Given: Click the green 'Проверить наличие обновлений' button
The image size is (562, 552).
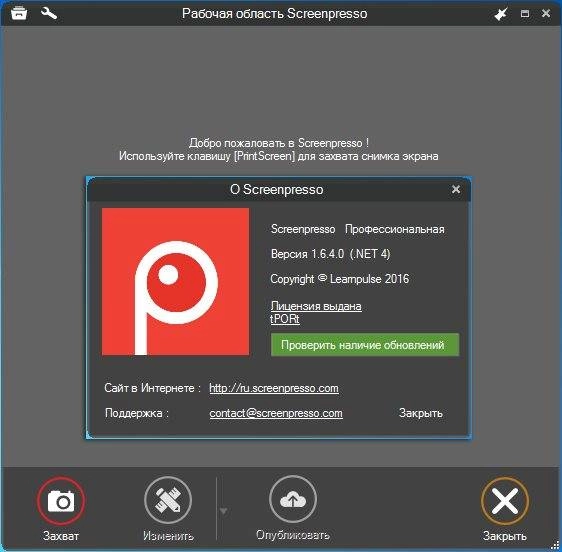Looking at the screenshot, I should point(365,345).
